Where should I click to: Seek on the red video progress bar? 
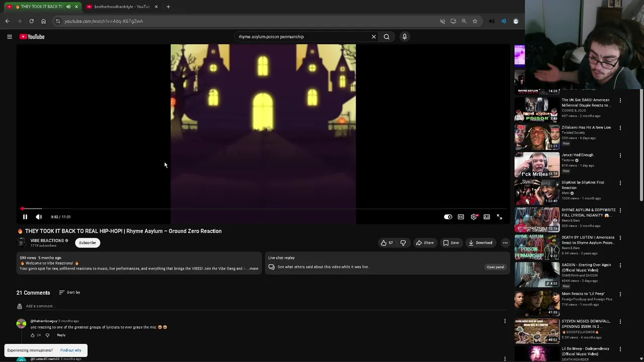click(x=263, y=208)
